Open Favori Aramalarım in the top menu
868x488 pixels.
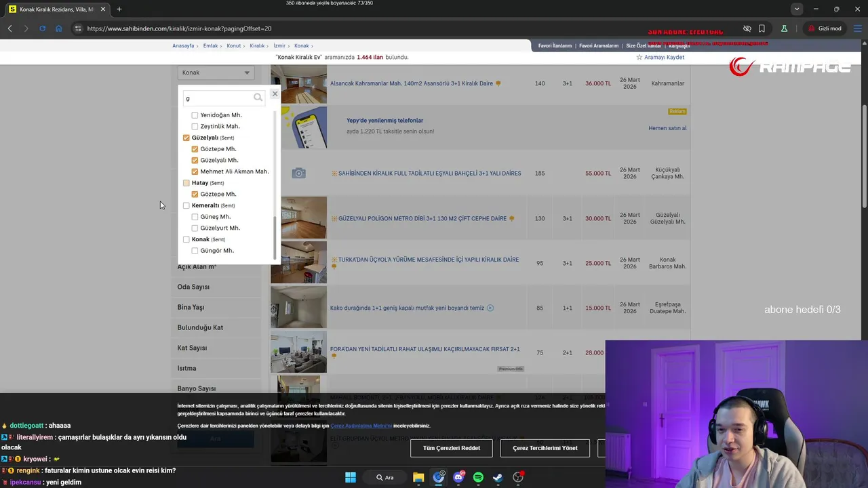pos(599,45)
